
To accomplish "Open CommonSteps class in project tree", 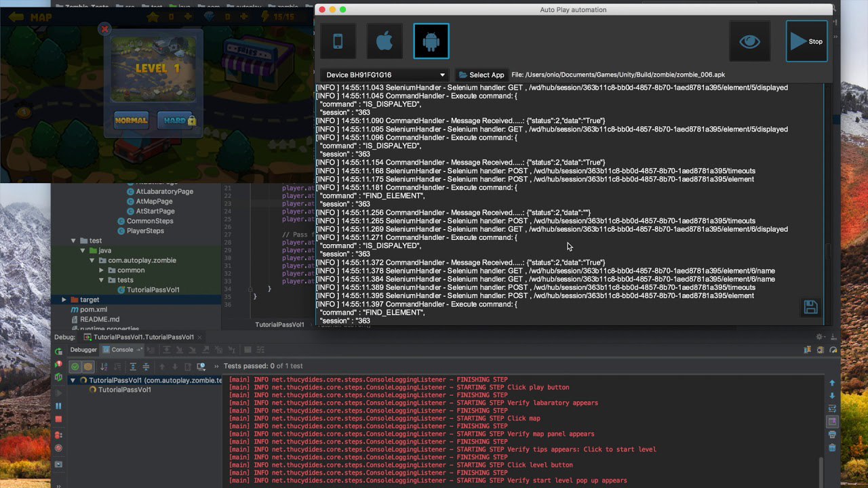I will (144, 221).
